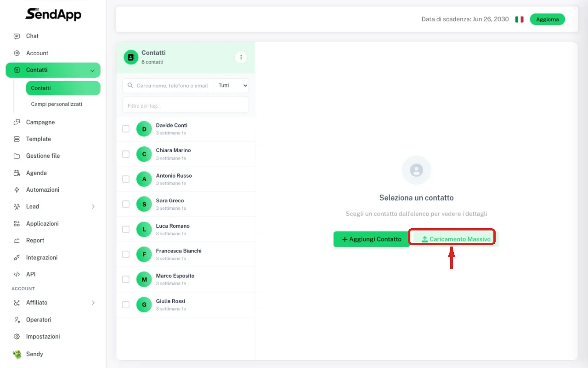Screen dimensions: 588x368
Task: Click Antonio Russo's A avatar
Action: [144, 179]
